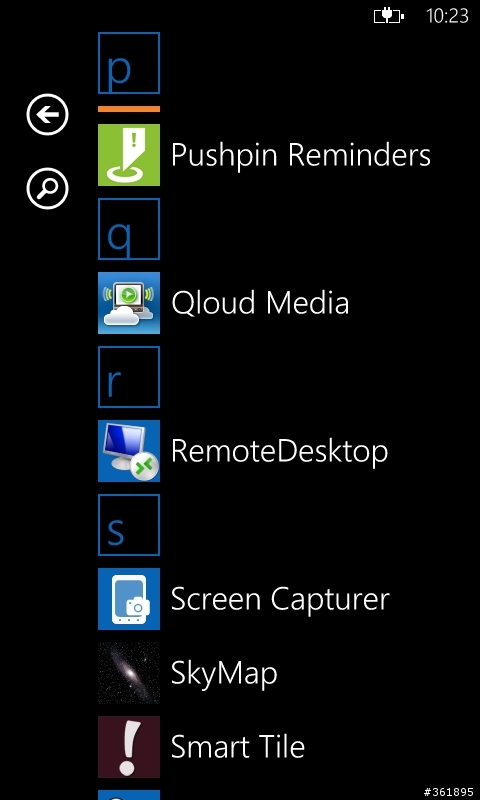Viewport: 480px width, 800px height.
Task: Select the SkyMap list entry text
Action: pyautogui.click(x=224, y=674)
